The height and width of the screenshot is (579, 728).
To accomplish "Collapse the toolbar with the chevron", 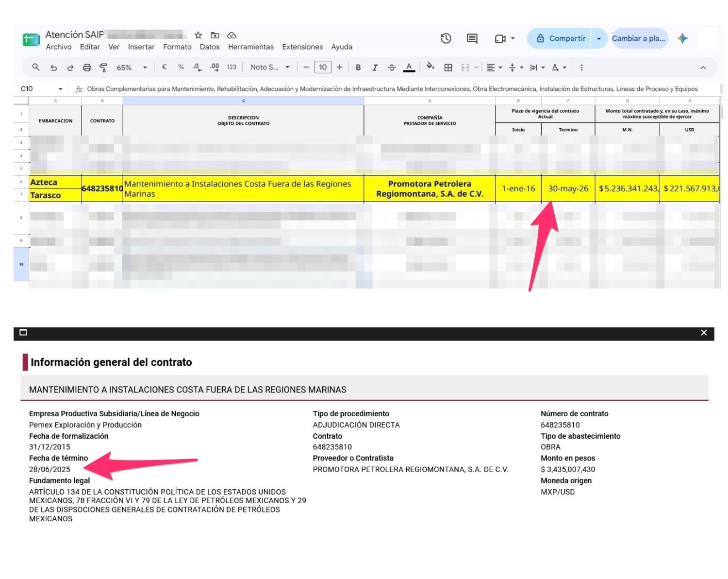I will coord(703,68).
